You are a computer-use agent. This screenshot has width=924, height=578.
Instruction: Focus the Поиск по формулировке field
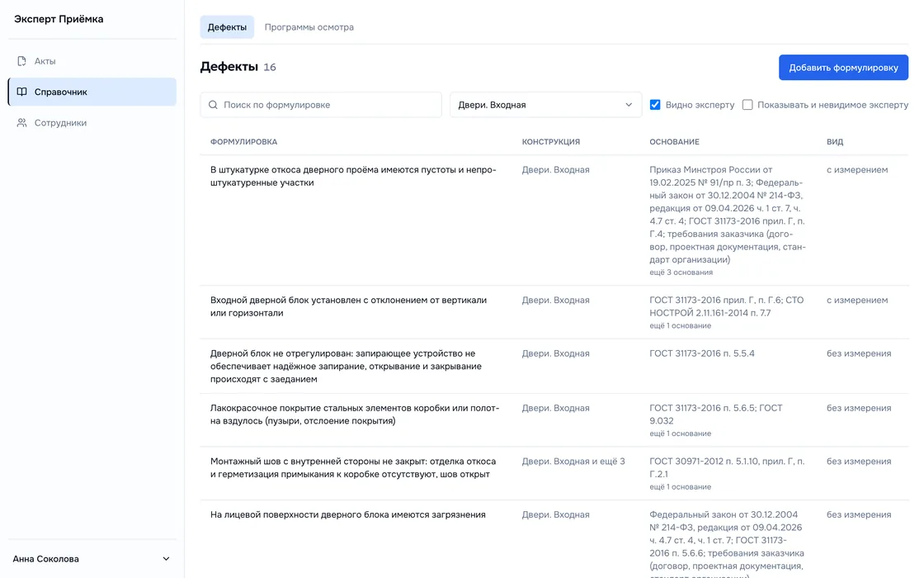pyautogui.click(x=321, y=105)
